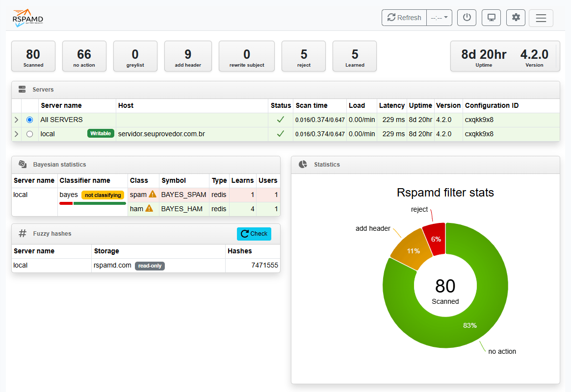Viewport: 571px width, 392px height.
Task: Click the status checkmark for All SERVERS
Action: point(281,120)
